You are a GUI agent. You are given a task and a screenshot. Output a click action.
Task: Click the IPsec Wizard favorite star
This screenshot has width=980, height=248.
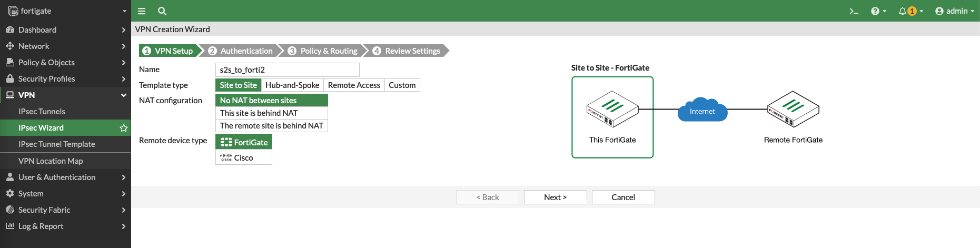124,128
